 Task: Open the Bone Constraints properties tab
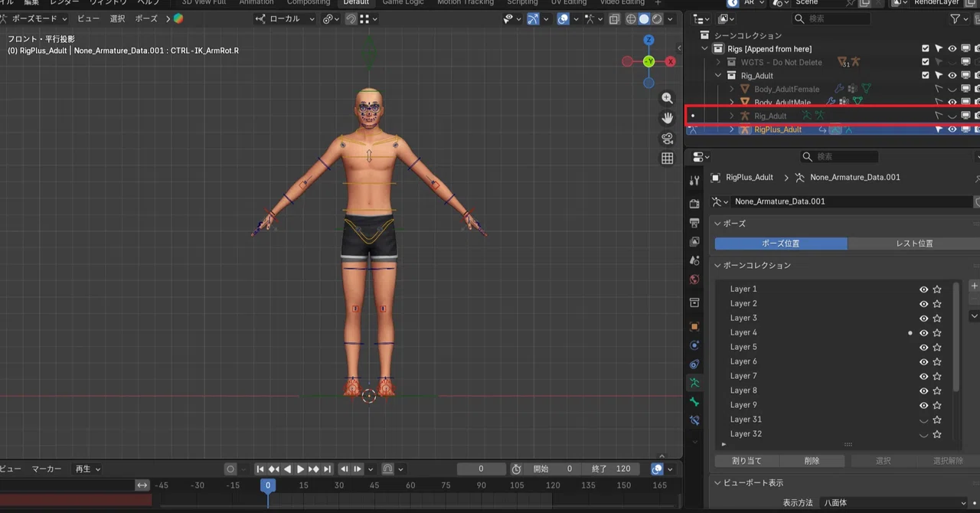pos(694,420)
